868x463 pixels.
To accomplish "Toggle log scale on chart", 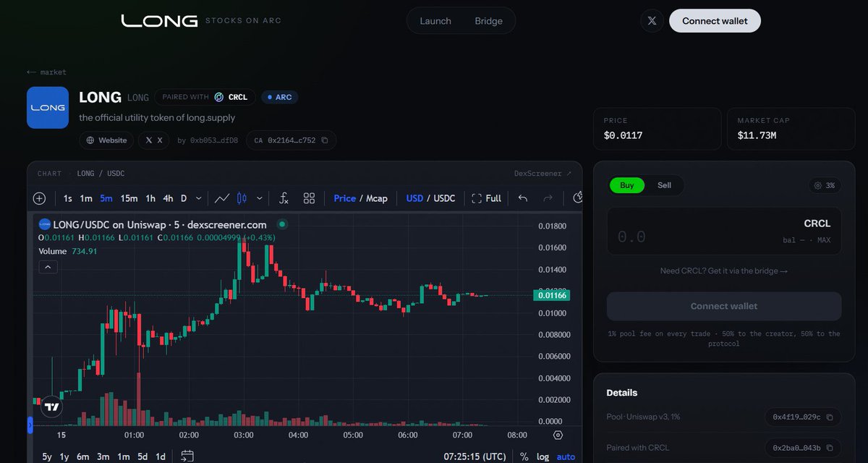I will pyautogui.click(x=542, y=456).
